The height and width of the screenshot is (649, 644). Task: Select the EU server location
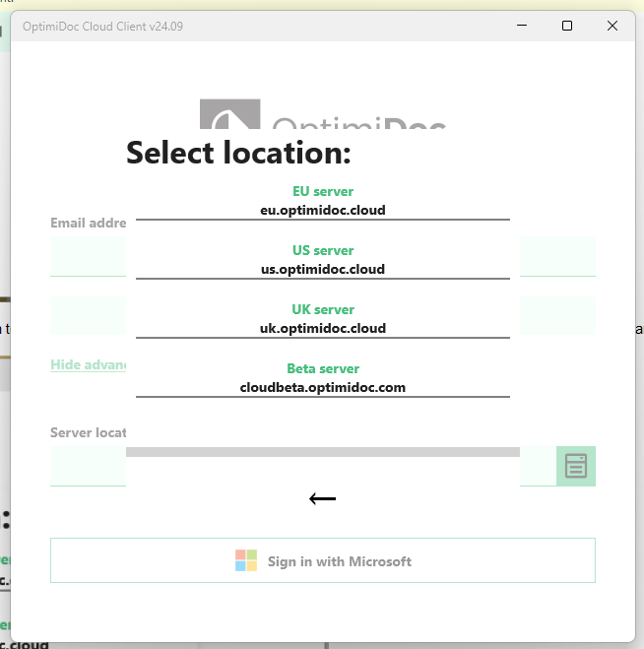pos(323,201)
